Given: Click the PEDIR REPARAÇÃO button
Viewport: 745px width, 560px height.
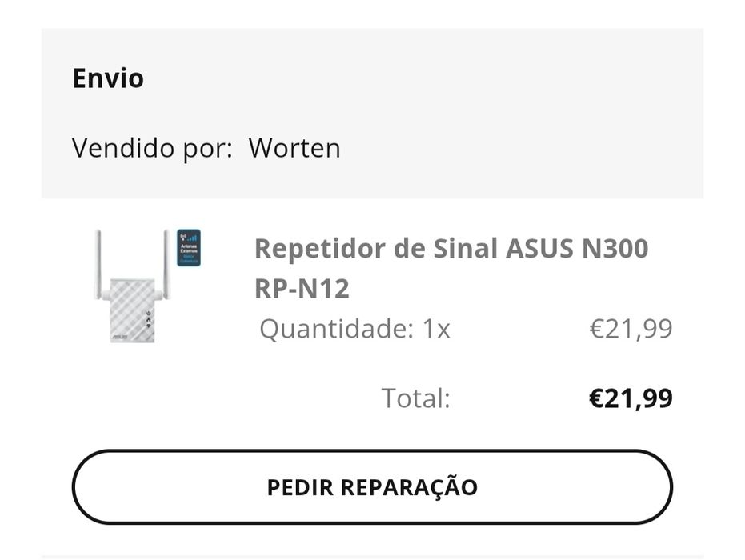Looking at the screenshot, I should coord(372,487).
